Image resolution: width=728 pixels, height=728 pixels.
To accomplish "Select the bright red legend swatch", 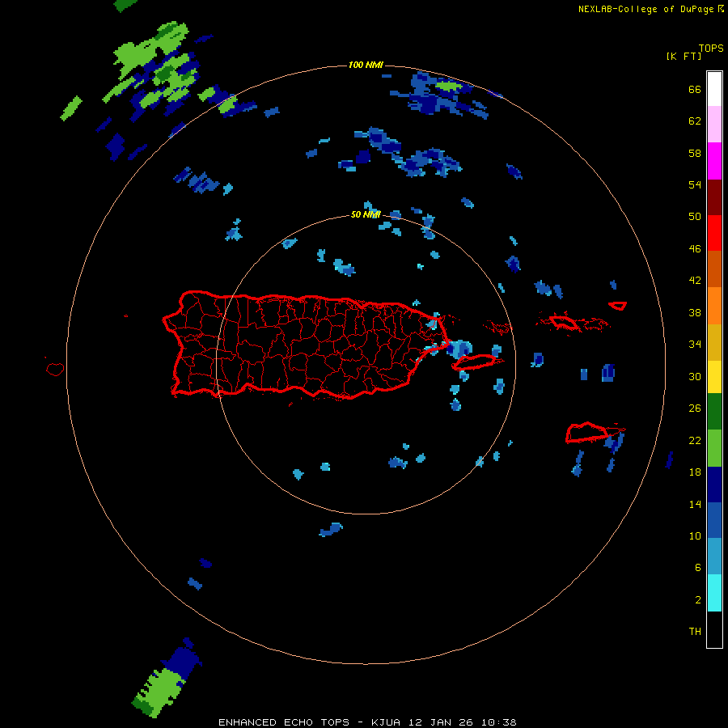I will tap(714, 233).
